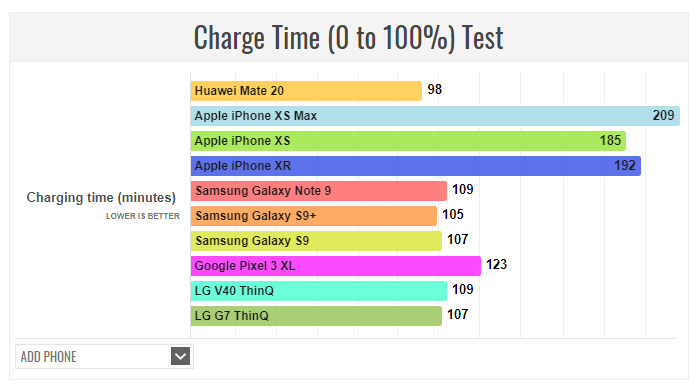Click the Charging time (minutes) label

click(x=101, y=197)
